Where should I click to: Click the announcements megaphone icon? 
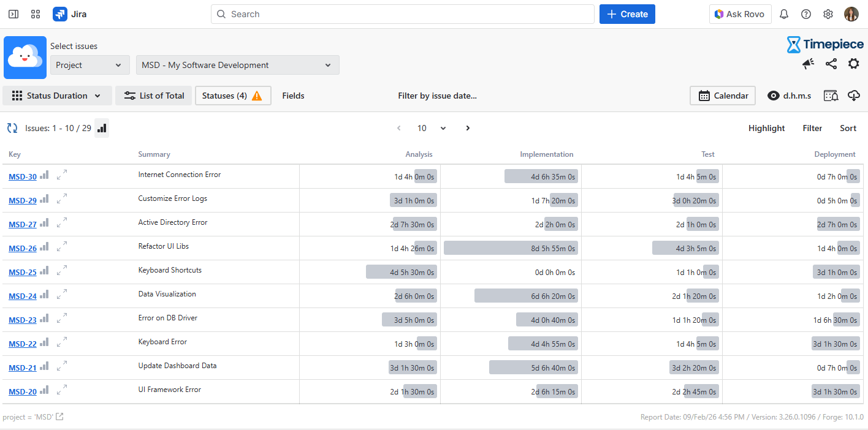coord(809,64)
